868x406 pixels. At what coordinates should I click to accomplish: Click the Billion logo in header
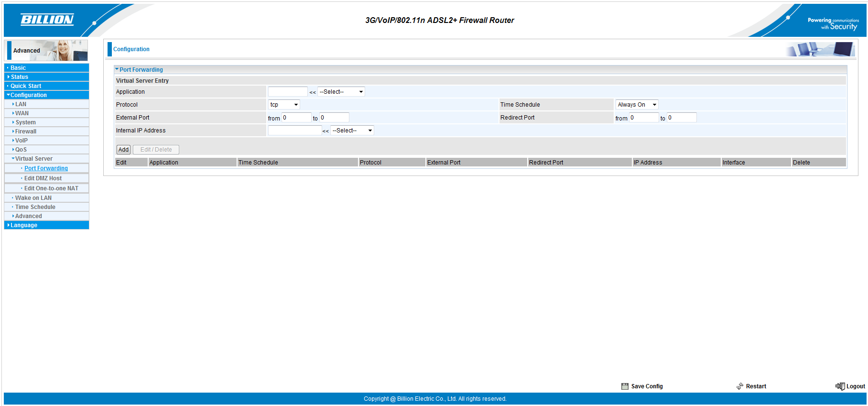click(47, 20)
